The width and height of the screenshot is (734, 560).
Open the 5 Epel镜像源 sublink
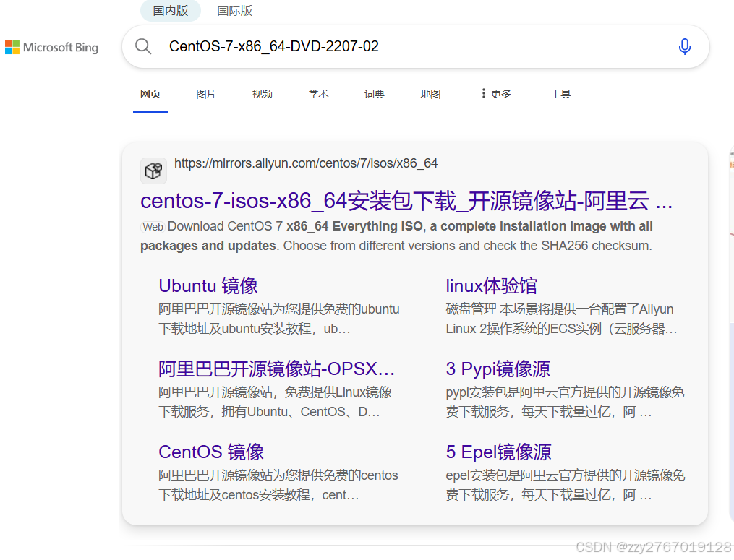point(498,452)
